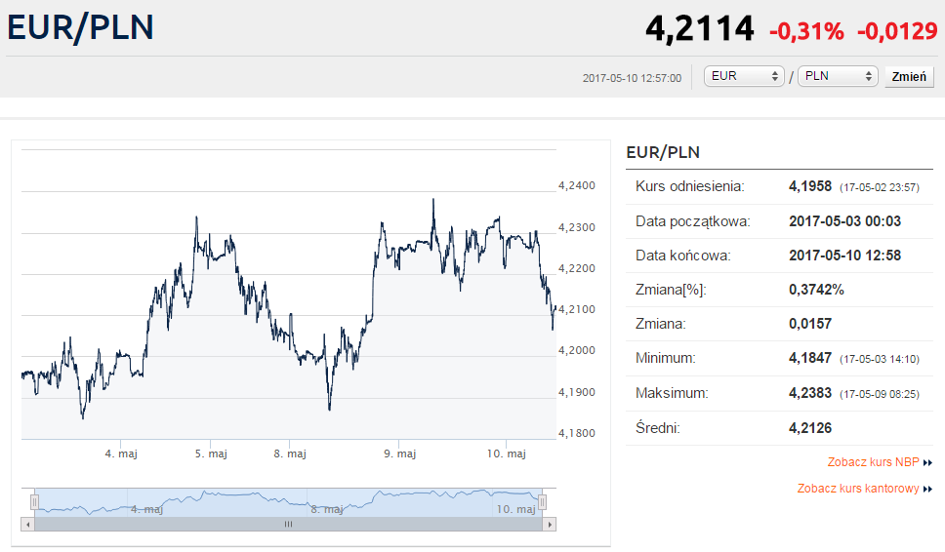Click the EUR/PLN heading above the stats table
This screenshot has height=552, width=945.
click(x=663, y=152)
